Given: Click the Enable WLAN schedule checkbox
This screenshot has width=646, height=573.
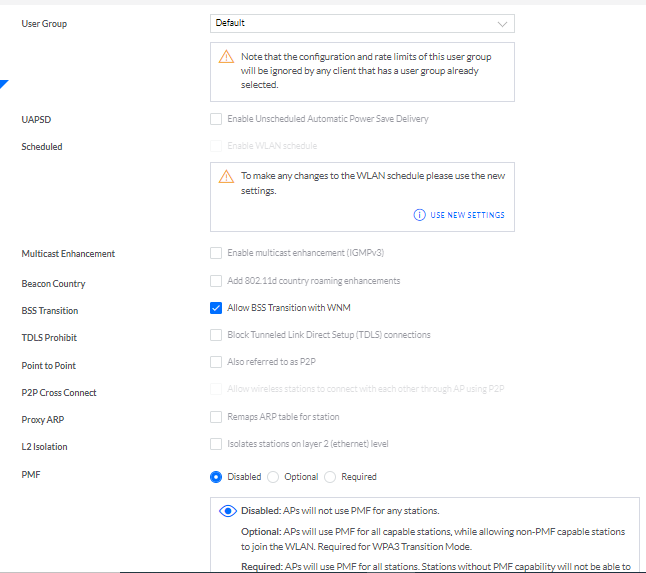Looking at the screenshot, I should click(x=216, y=146).
